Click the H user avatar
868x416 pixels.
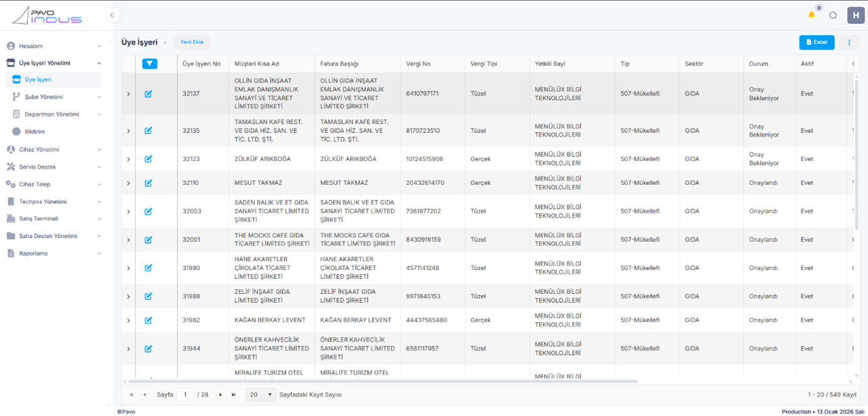pos(855,16)
